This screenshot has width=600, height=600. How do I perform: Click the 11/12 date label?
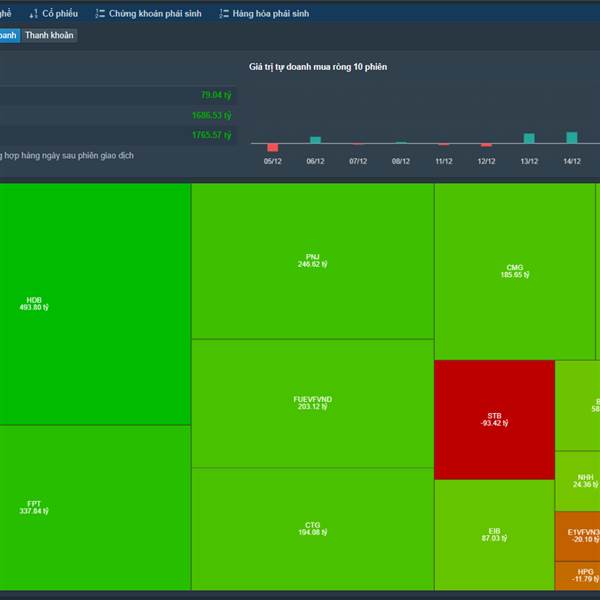[443, 161]
